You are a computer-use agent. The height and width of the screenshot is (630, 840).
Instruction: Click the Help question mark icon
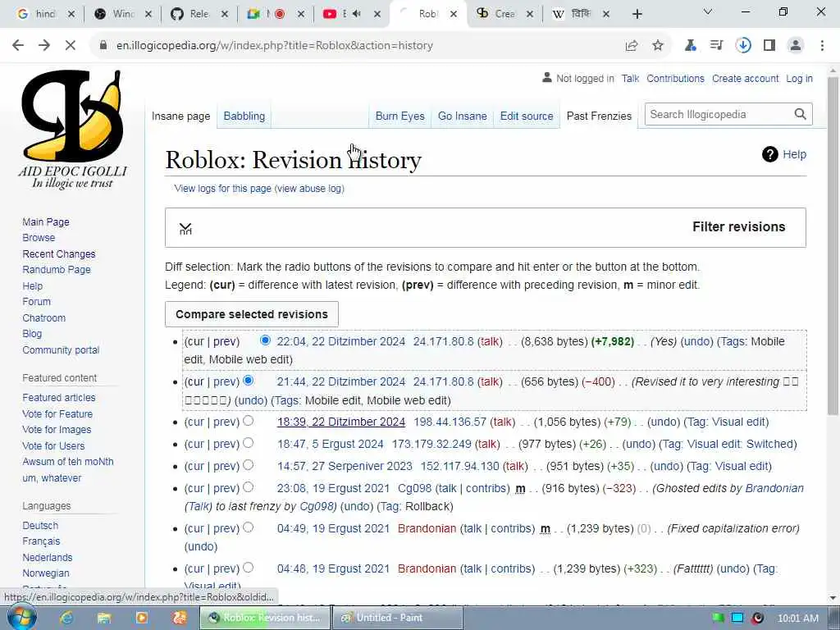[769, 154]
